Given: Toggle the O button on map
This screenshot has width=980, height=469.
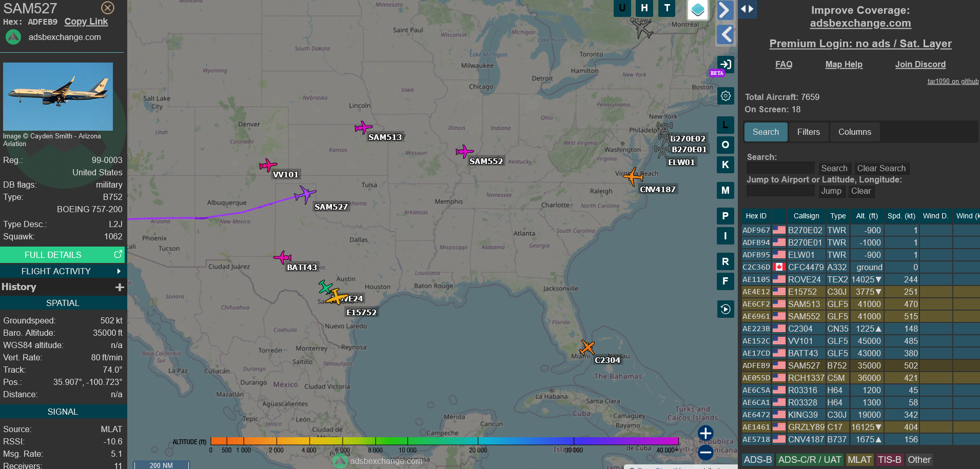Looking at the screenshot, I should tap(726, 145).
